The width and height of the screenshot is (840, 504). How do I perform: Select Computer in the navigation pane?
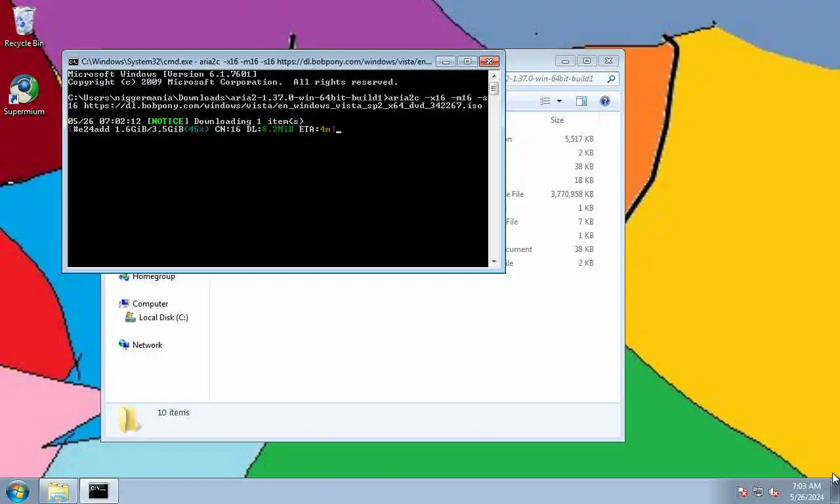(150, 304)
